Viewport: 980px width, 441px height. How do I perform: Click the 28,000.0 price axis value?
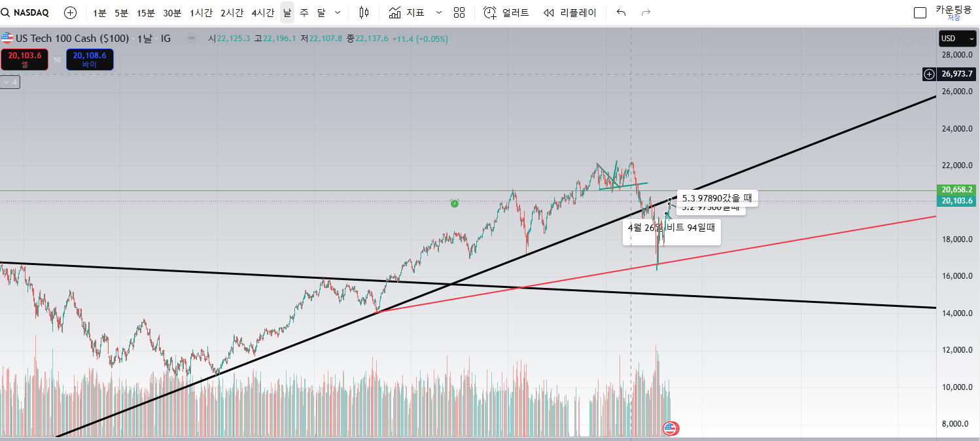click(x=958, y=55)
